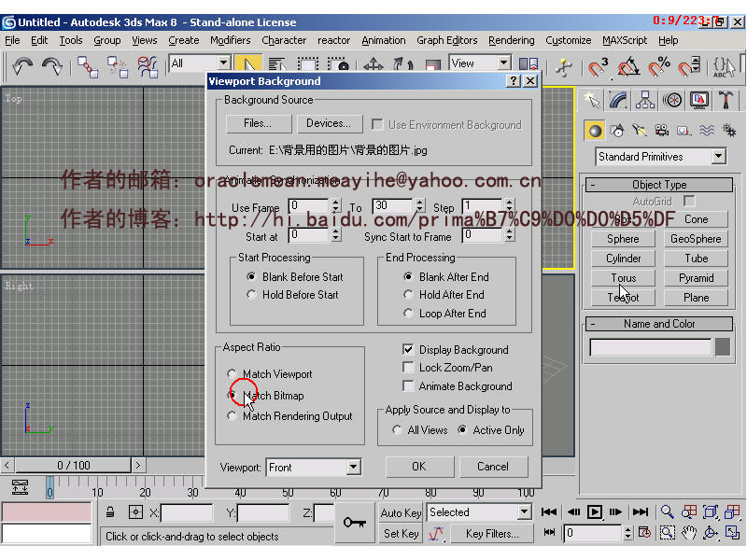Click the Redo arrow in the main toolbar

click(51, 66)
